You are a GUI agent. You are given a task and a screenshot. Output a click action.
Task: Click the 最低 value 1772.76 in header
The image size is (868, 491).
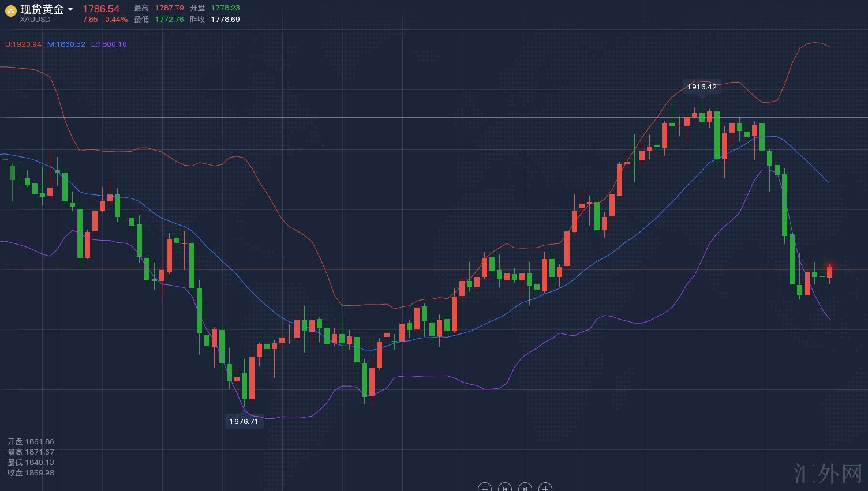[169, 20]
